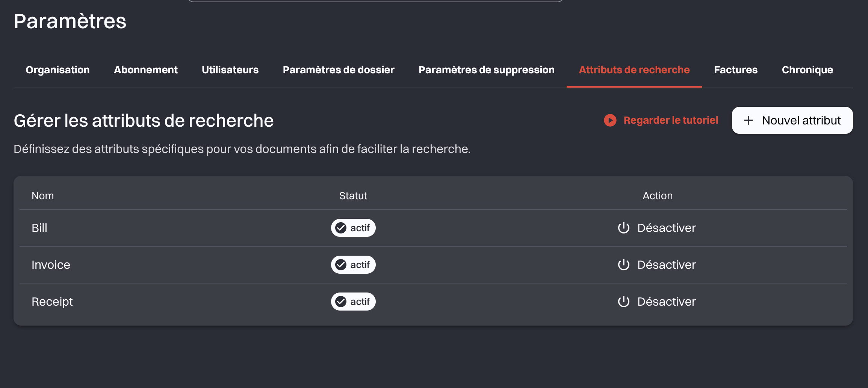
Task: Click the checkmark icon in Receipt status
Action: 341,302
